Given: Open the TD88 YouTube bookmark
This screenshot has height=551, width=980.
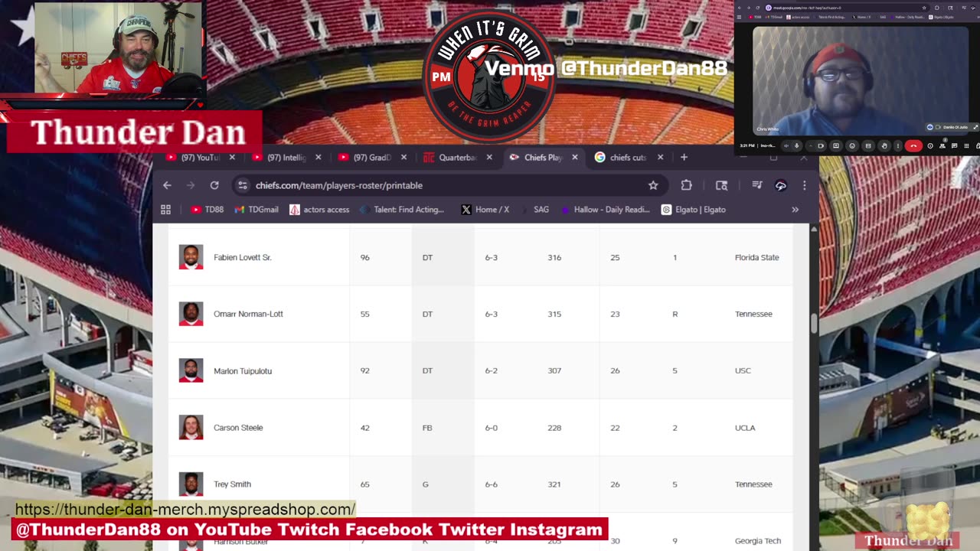Looking at the screenshot, I should (x=207, y=210).
